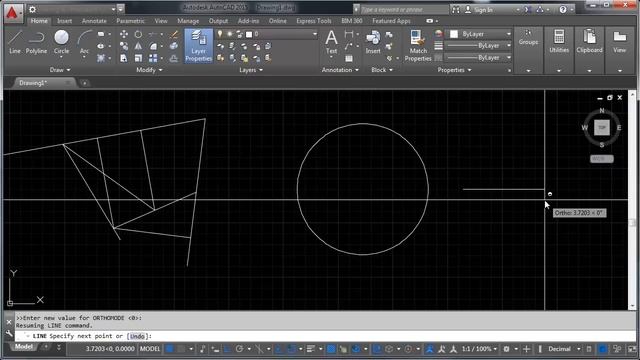This screenshot has height=360, width=640.
Task: Expand the Modify panel
Action: point(149,70)
